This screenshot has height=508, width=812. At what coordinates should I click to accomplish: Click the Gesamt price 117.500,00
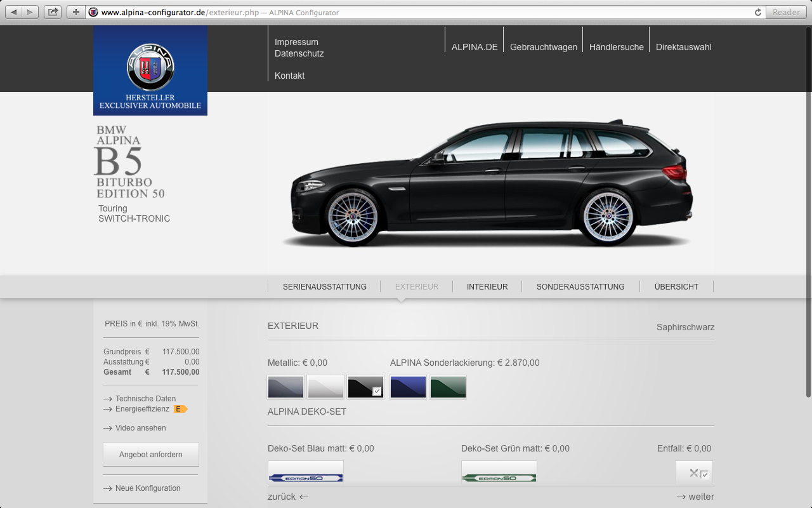(181, 372)
